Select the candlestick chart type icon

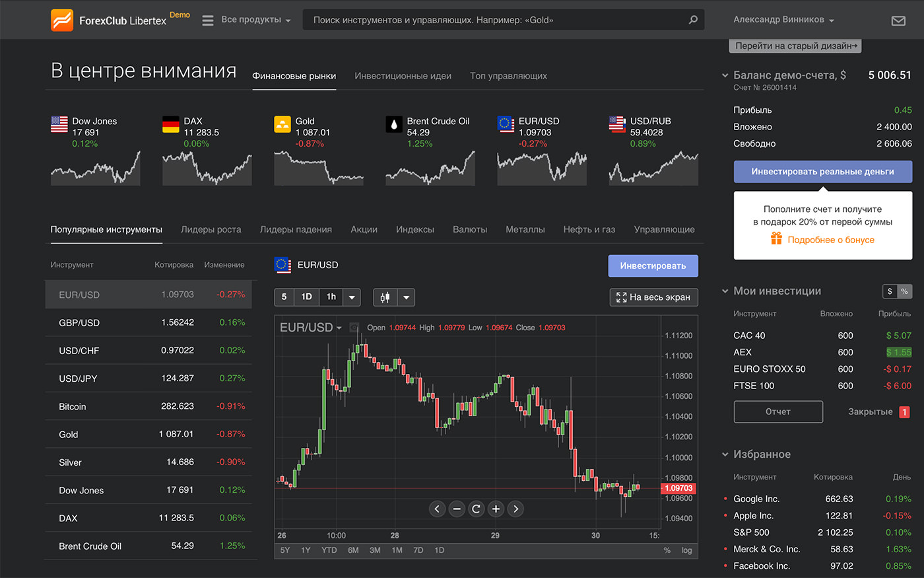[x=385, y=297]
